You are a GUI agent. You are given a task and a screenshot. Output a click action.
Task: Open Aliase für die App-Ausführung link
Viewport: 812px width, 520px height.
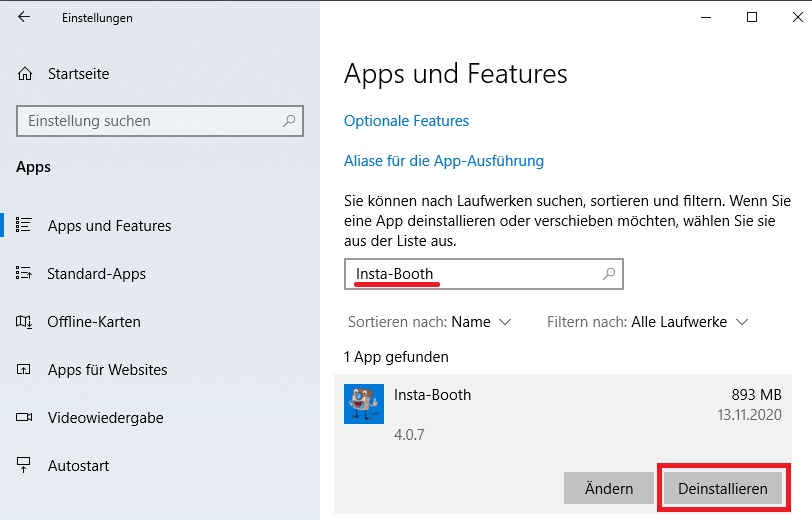[x=444, y=161]
